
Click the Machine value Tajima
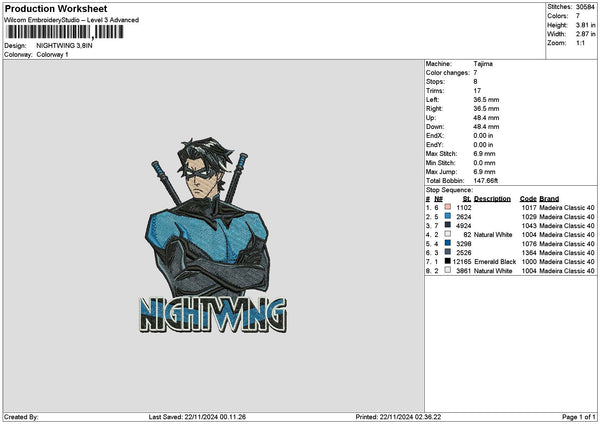483,63
